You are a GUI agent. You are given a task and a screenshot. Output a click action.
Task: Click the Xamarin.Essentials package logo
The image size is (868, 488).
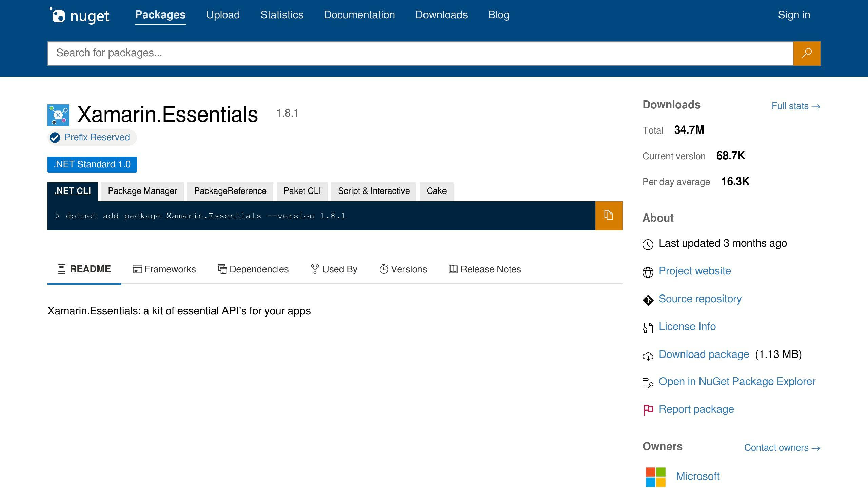[58, 115]
